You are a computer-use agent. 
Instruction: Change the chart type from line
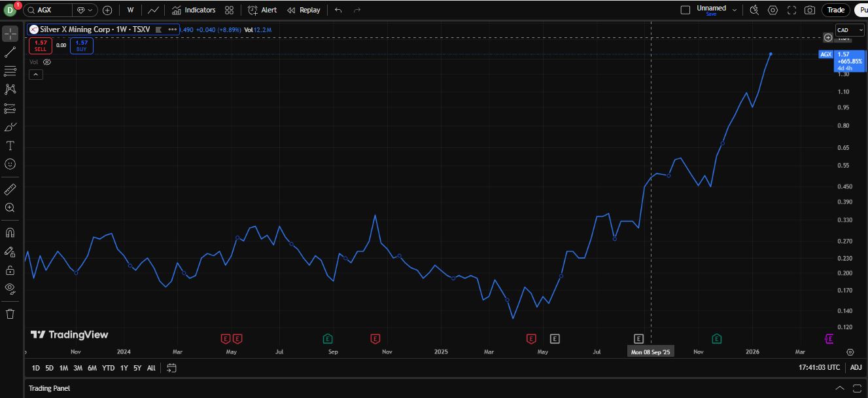[x=153, y=10]
